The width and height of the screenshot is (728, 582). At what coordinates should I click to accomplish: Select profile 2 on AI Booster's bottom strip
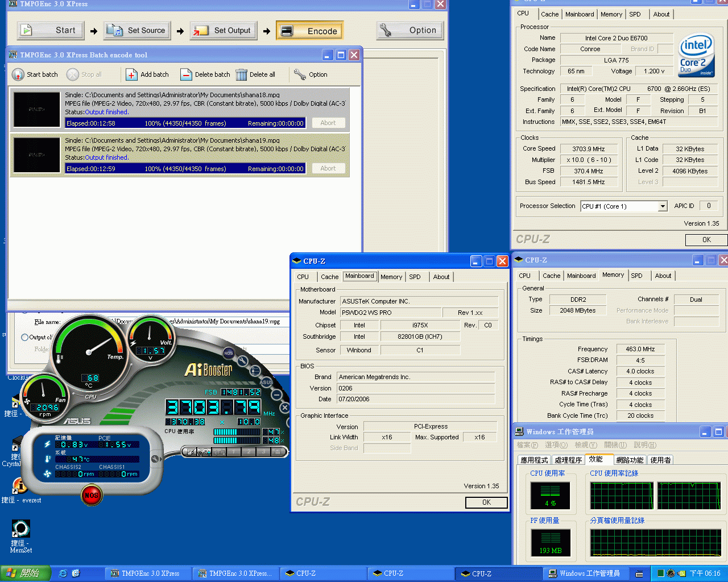coord(248,452)
